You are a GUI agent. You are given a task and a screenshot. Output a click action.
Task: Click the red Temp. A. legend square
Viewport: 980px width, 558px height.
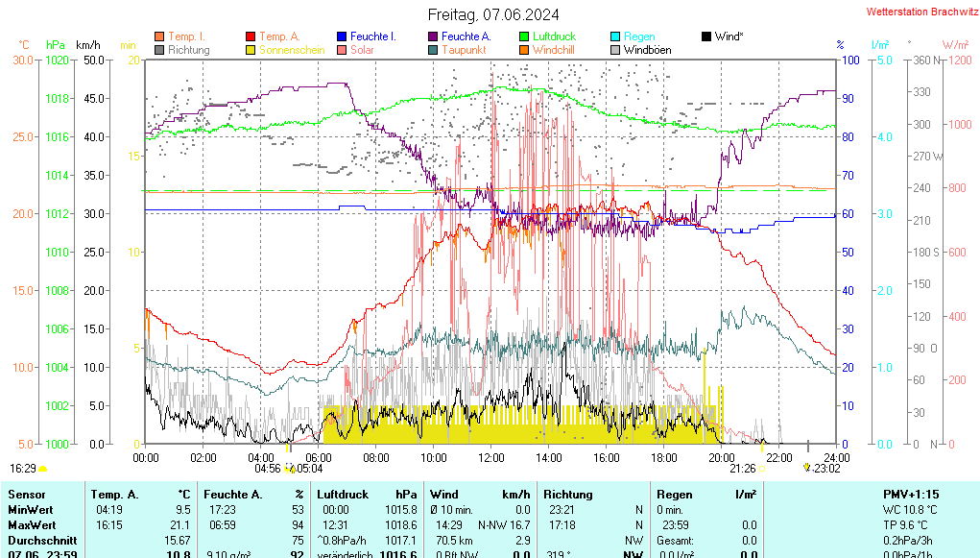[251, 36]
